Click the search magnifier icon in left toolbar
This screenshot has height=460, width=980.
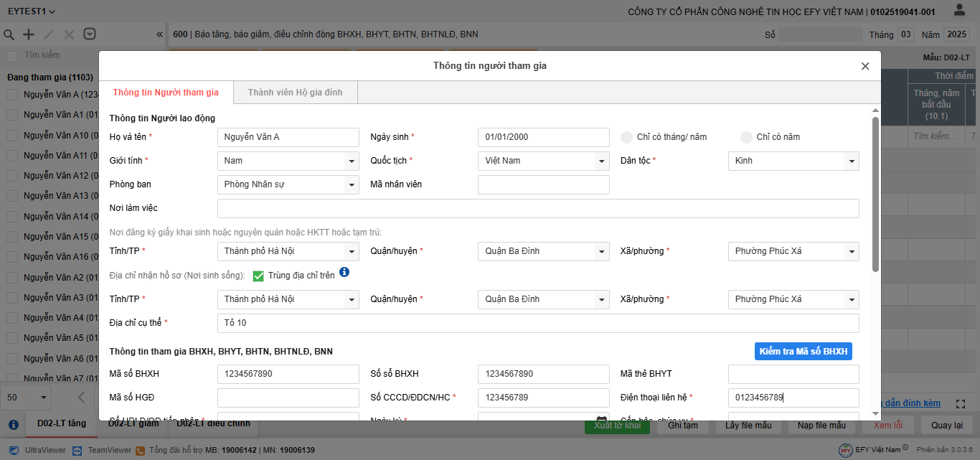click(x=9, y=34)
